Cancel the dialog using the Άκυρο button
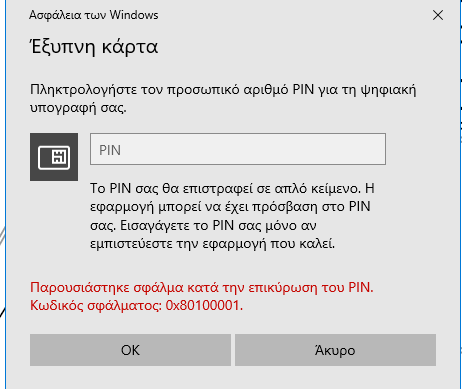This screenshot has width=462, height=389. point(335,350)
